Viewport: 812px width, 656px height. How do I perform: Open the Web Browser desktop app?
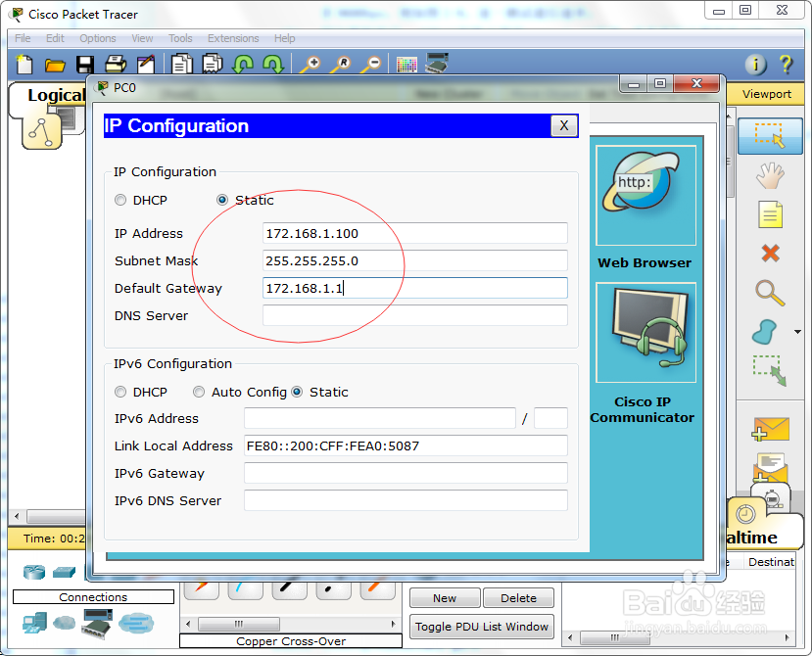click(x=645, y=195)
